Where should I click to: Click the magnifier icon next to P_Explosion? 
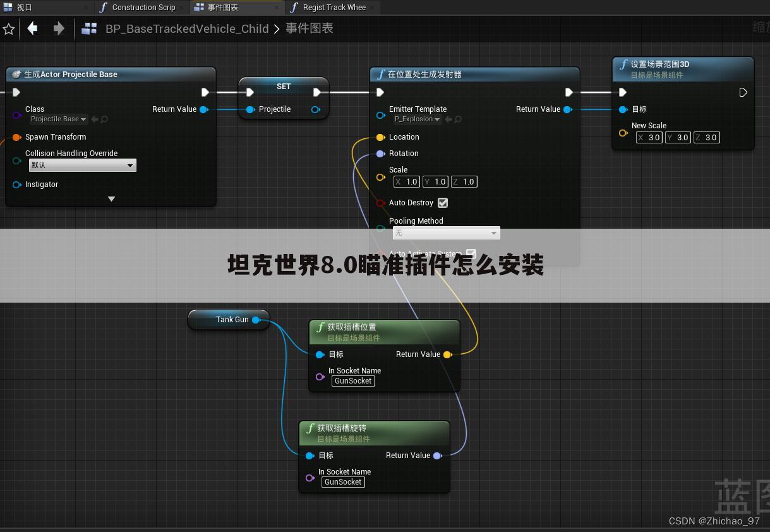pyautogui.click(x=458, y=119)
